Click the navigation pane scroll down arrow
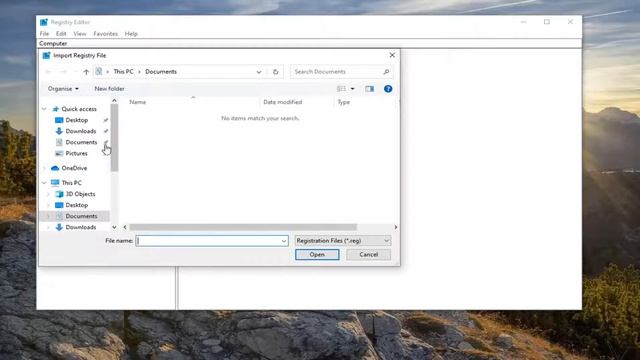 point(114,227)
